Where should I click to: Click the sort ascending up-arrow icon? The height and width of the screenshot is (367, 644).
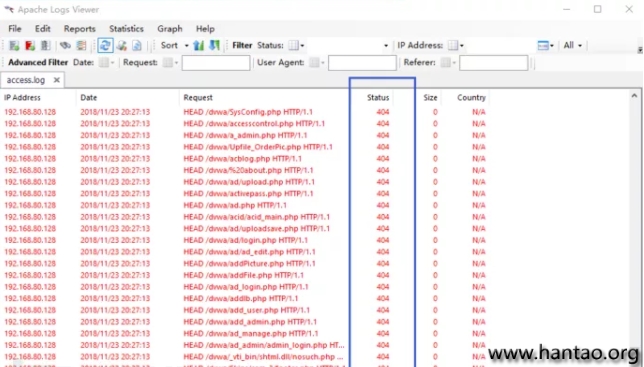[199, 46]
